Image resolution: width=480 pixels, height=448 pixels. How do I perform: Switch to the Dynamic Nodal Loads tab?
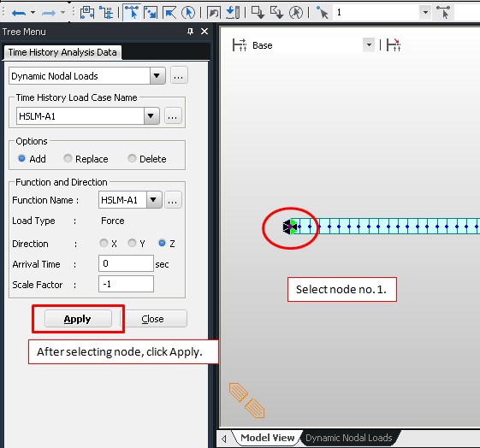349,438
